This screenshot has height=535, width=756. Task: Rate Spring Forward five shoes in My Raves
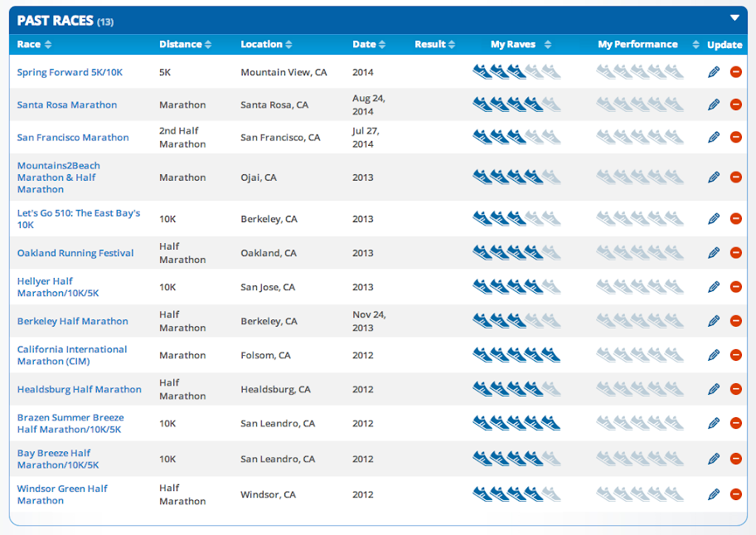(551, 72)
